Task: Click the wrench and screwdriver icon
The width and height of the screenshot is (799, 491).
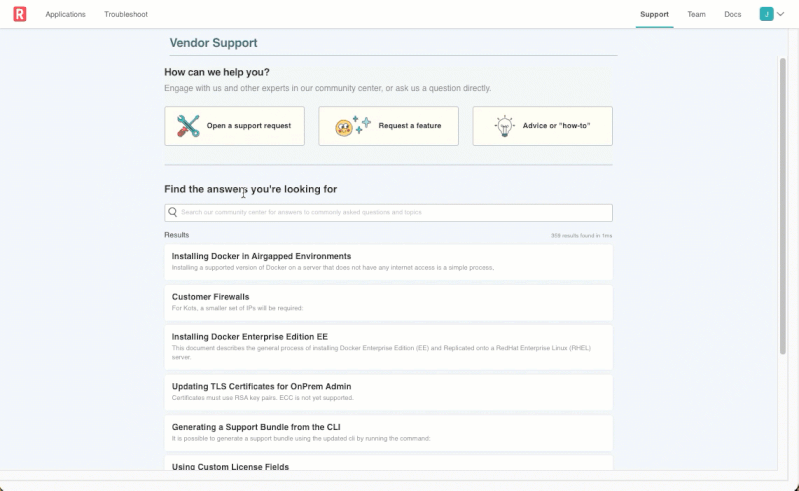Action: click(188, 126)
